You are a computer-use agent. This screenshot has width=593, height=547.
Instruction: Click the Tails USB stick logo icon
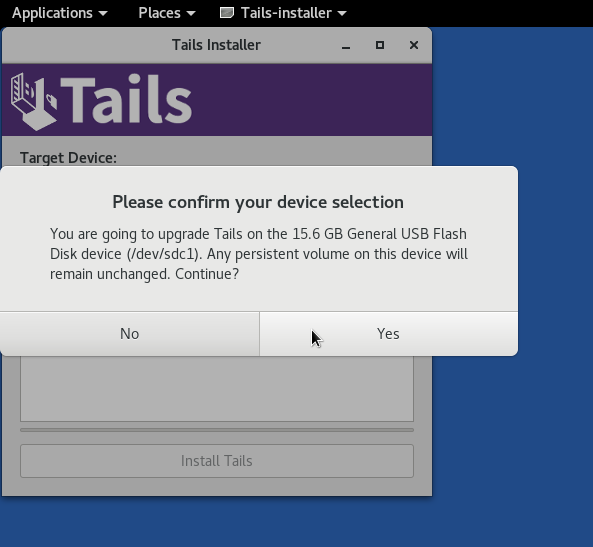[34, 101]
